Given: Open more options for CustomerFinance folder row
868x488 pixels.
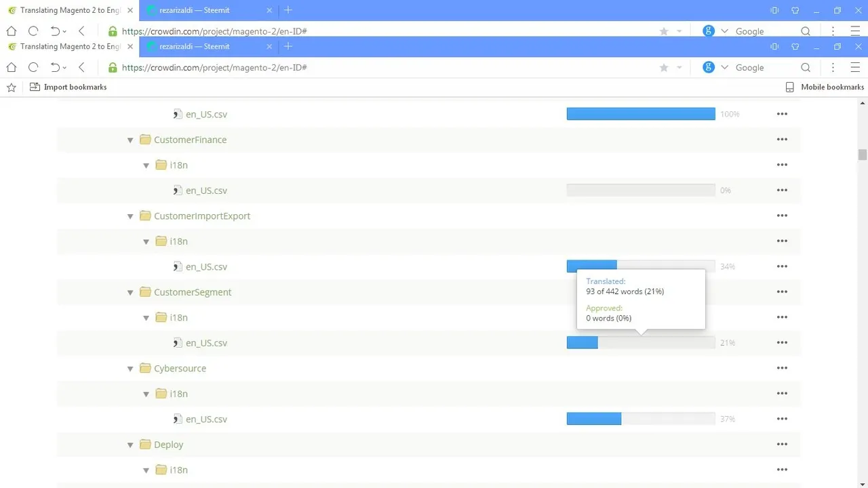Looking at the screenshot, I should (782, 140).
